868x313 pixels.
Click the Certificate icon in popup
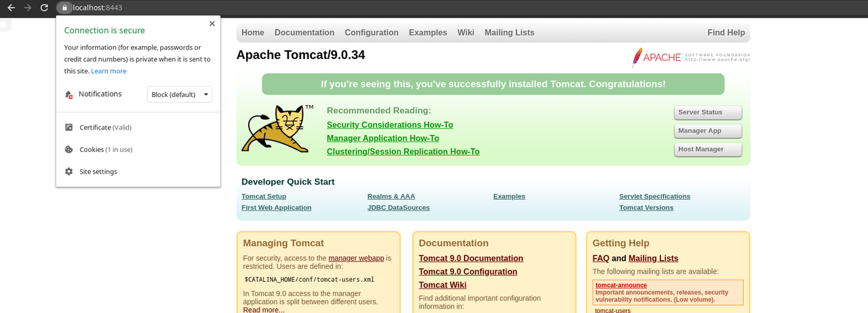(68, 127)
